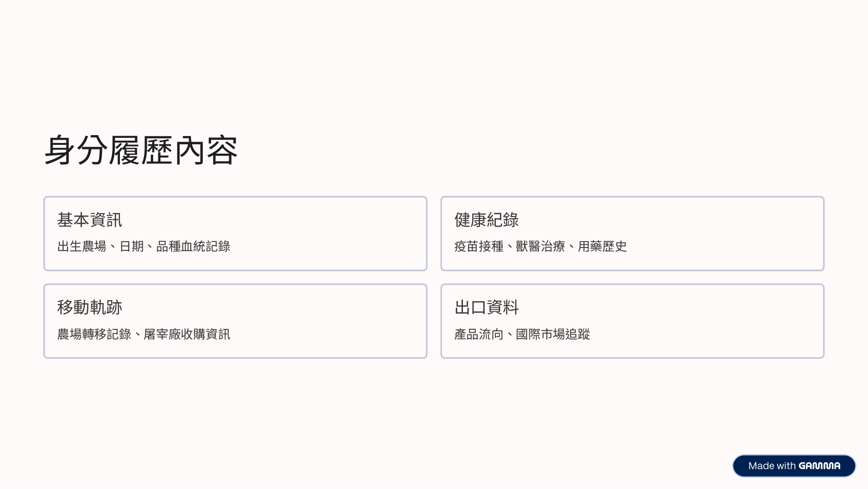868x489 pixels.
Task: Click the 出口資料 heading text
Action: point(487,308)
